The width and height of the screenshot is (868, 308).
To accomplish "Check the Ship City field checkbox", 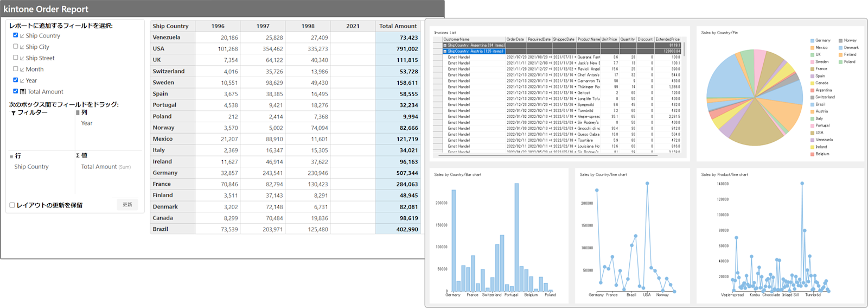I will coord(16,47).
